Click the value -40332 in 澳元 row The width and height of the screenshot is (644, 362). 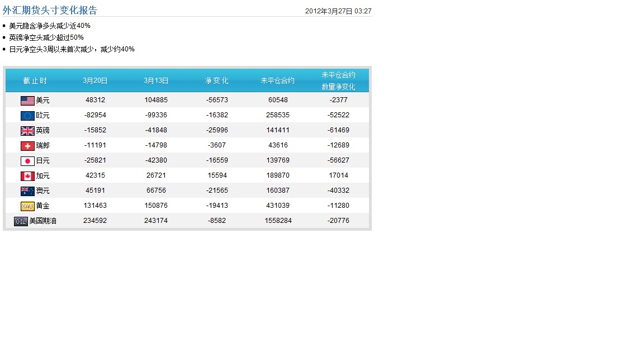[338, 190]
